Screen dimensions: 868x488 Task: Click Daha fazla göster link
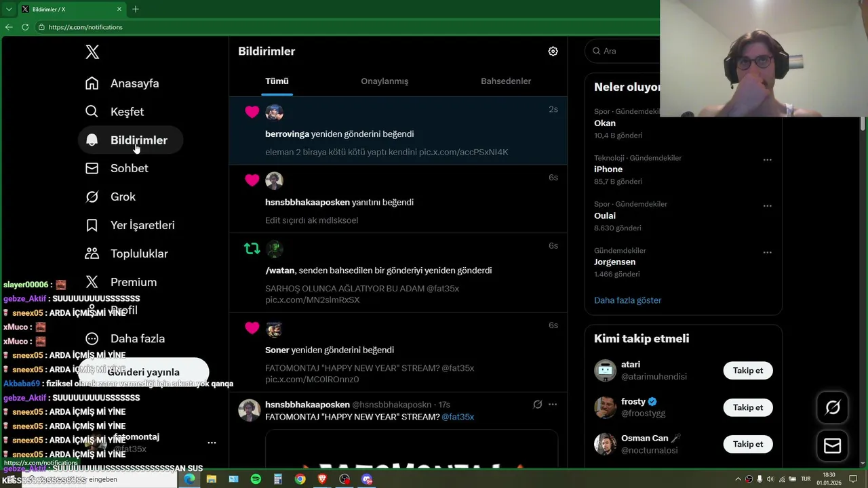click(627, 300)
